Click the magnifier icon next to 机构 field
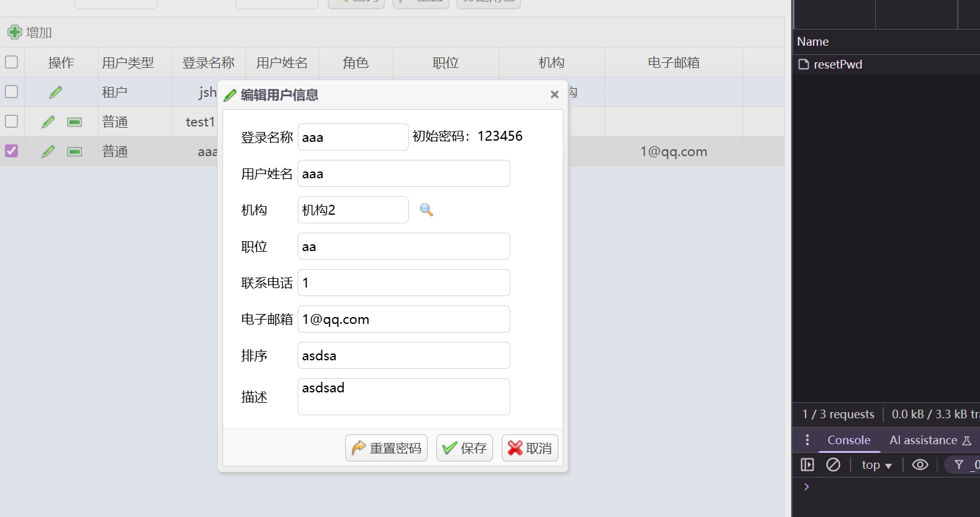The width and height of the screenshot is (980, 517). [x=426, y=210]
